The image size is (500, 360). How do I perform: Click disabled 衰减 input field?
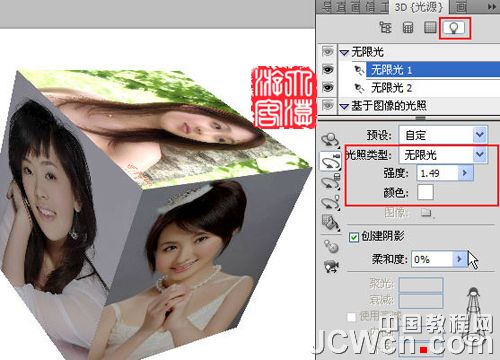[421, 300]
